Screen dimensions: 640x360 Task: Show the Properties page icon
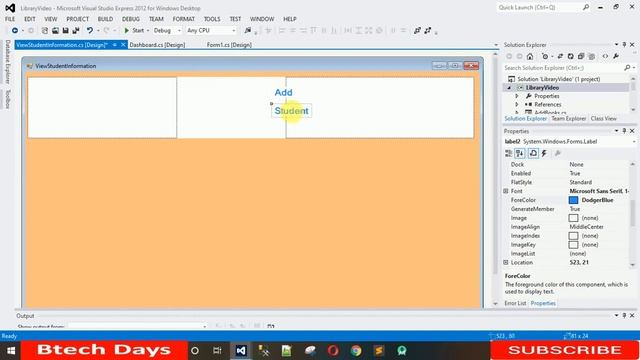point(533,153)
